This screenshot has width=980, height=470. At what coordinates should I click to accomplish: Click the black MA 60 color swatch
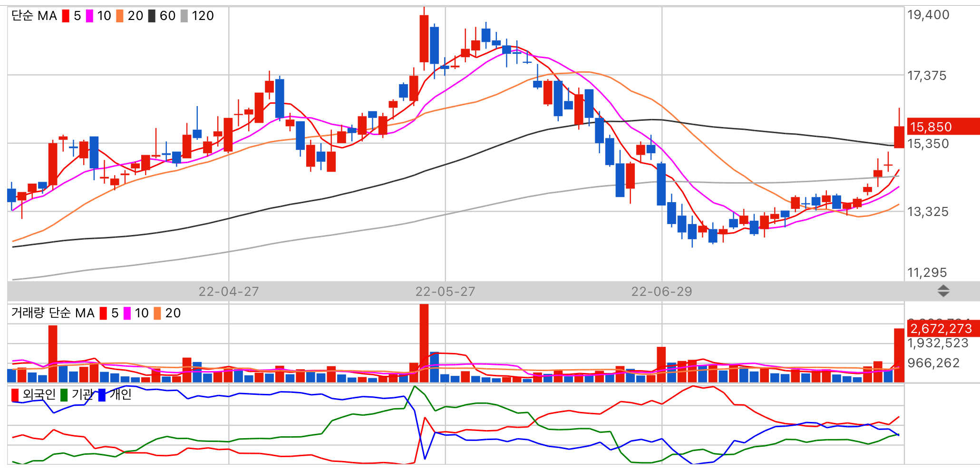click(x=152, y=16)
